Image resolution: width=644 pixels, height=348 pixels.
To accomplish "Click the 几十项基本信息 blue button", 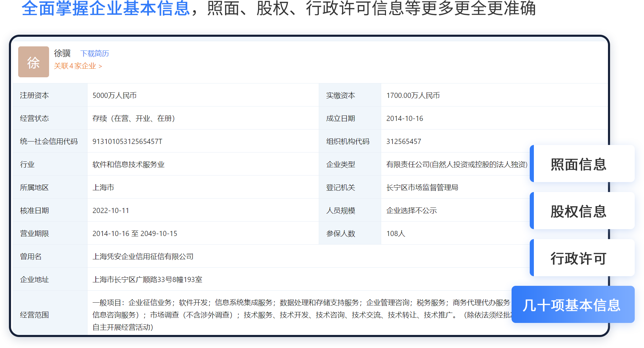I will (572, 305).
